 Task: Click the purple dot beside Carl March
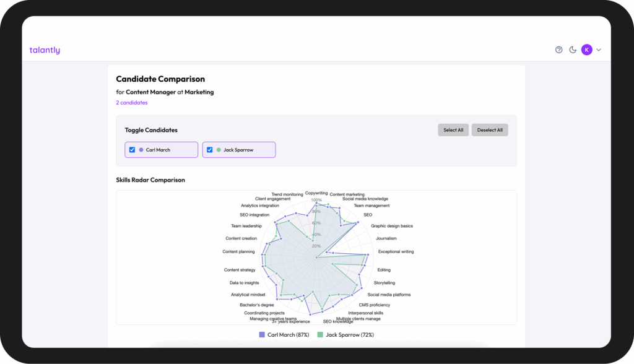pyautogui.click(x=141, y=150)
